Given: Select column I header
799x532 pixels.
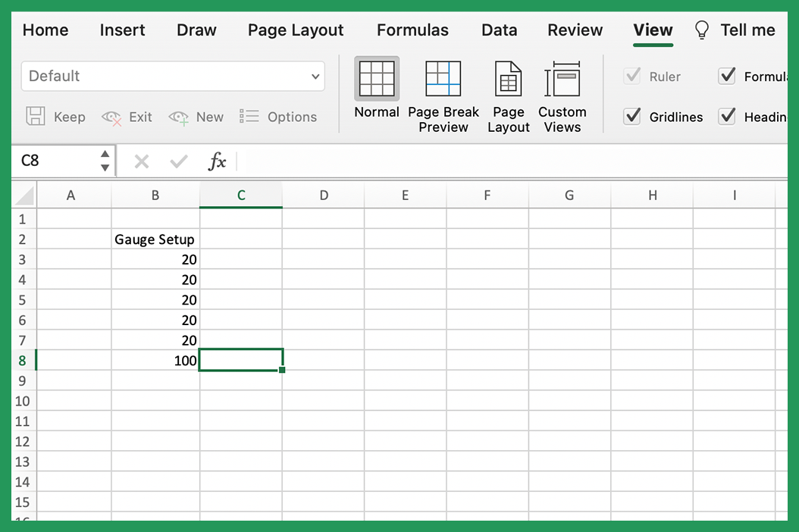Looking at the screenshot, I should (x=735, y=196).
